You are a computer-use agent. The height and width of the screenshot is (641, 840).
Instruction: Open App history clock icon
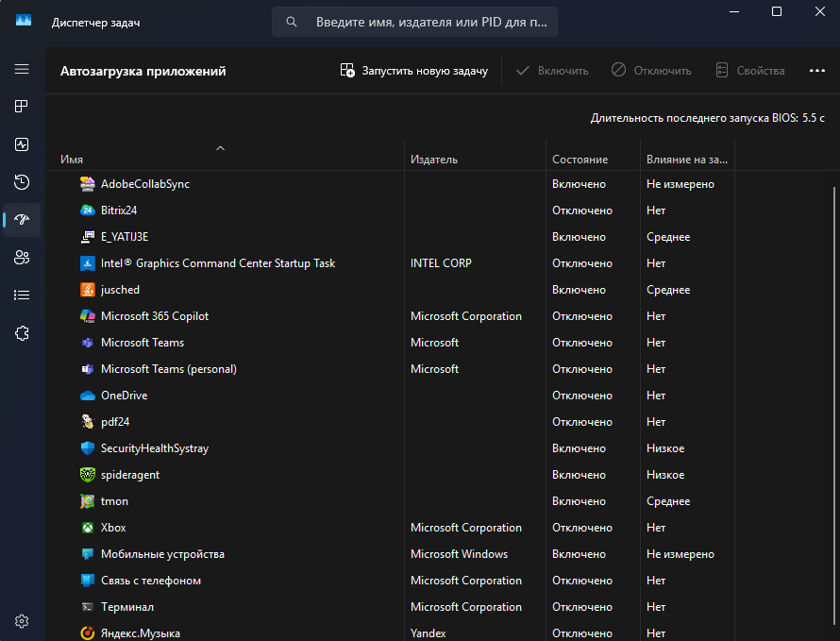[22, 182]
